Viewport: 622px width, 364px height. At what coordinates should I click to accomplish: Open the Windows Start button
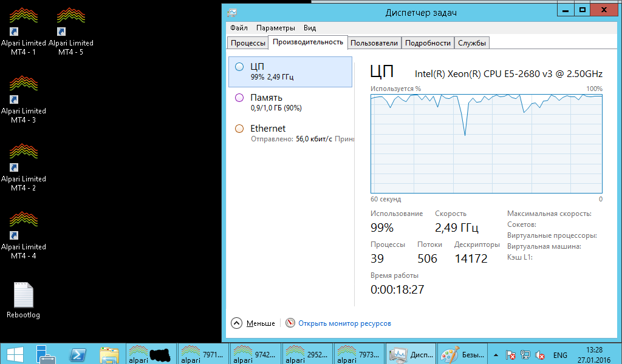(15, 354)
